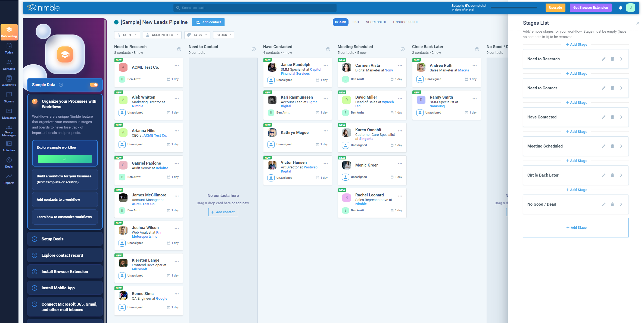Delete the Need to Contact stage
The width and height of the screenshot is (644, 323).
click(612, 88)
